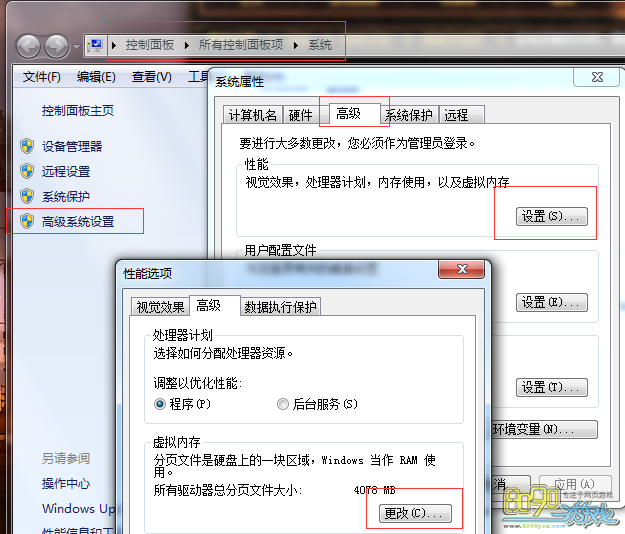Open the 操作中心 link
Image resolution: width=625 pixels, height=534 pixels.
pyautogui.click(x=66, y=483)
